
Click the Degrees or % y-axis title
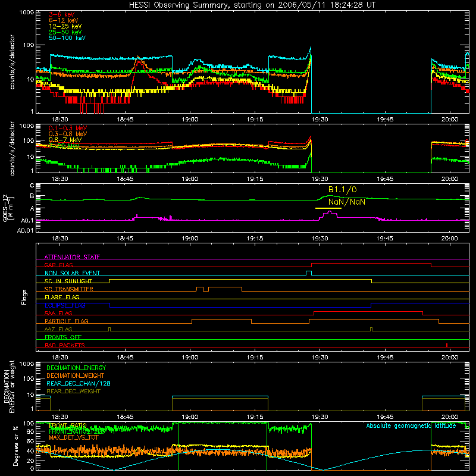(x=15, y=446)
